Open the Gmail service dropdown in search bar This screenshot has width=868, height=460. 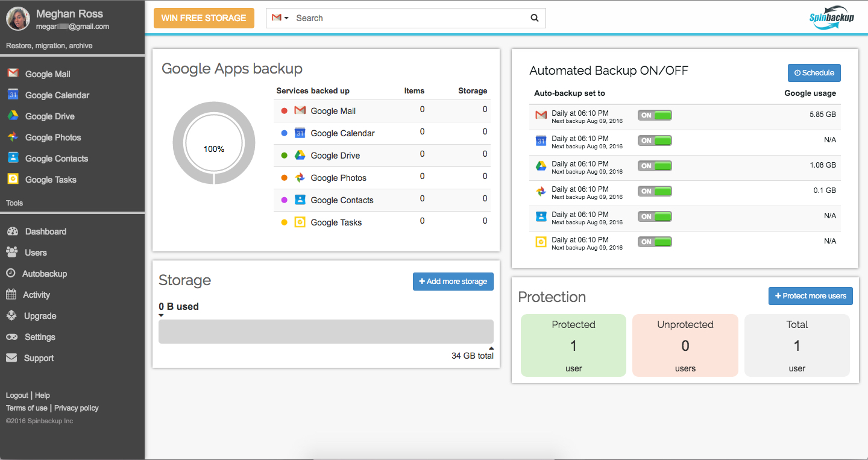[280, 18]
